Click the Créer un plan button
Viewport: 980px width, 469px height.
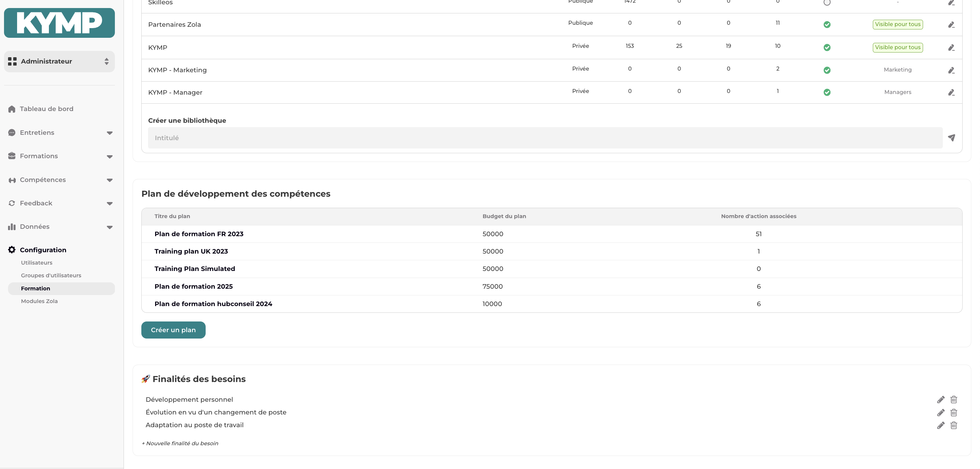click(173, 330)
